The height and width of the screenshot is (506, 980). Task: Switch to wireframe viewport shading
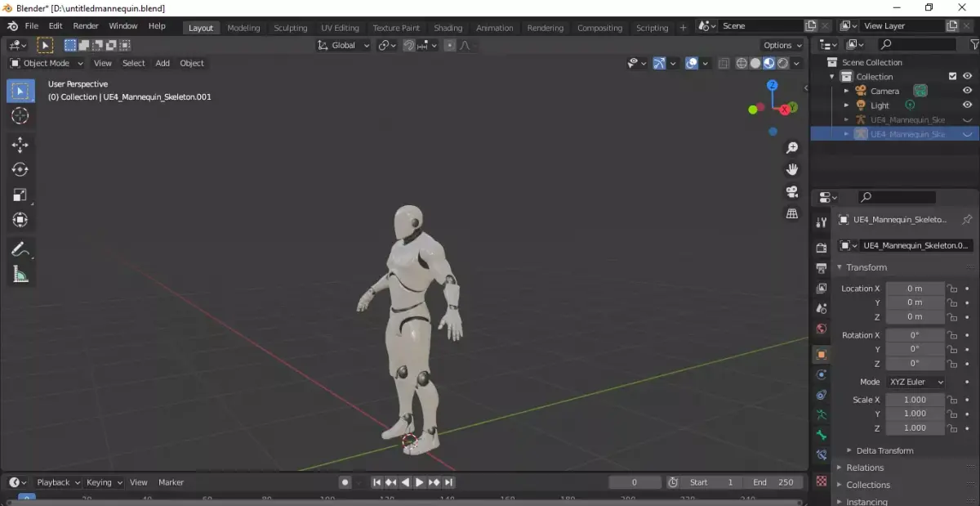pyautogui.click(x=742, y=63)
